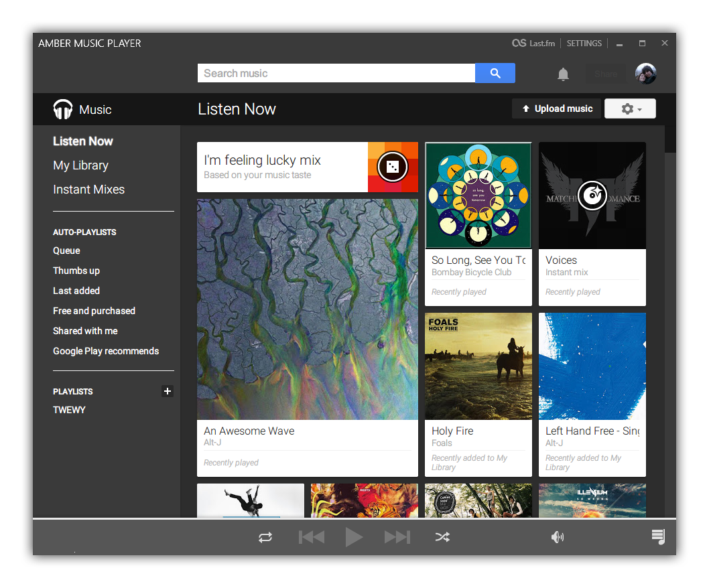Open the queue list icon

pyautogui.click(x=658, y=537)
